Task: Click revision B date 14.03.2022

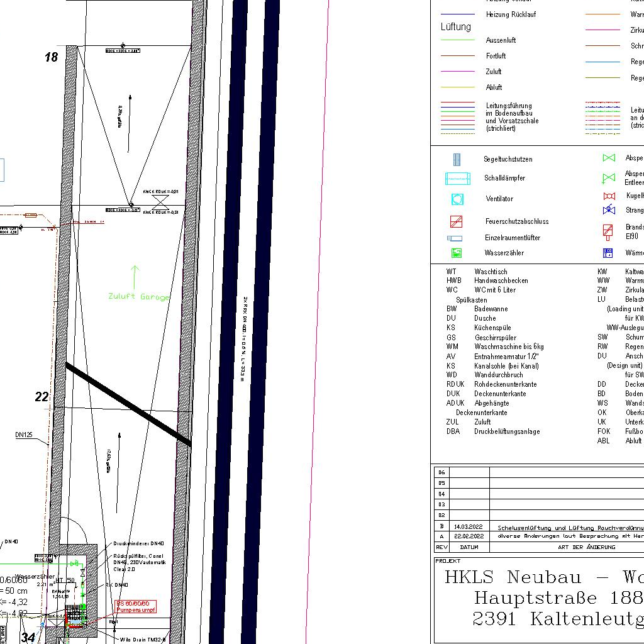Action: coord(469,527)
